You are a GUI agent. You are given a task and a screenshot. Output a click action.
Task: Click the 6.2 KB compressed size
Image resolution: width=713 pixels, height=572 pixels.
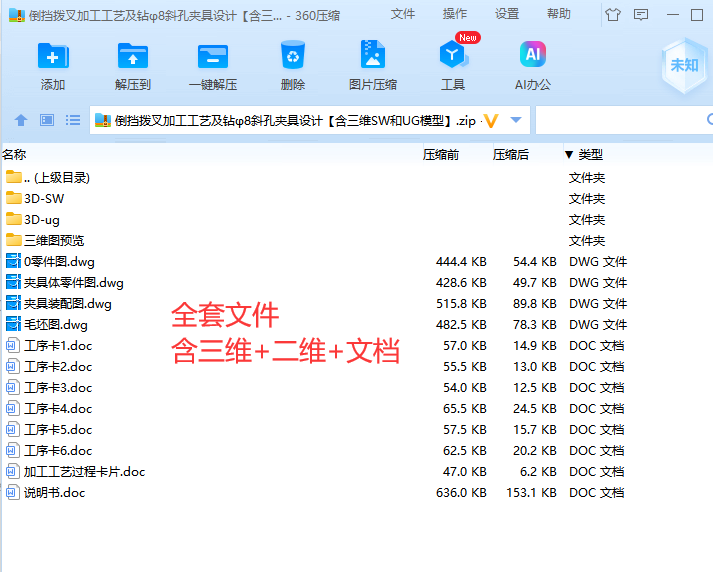point(538,472)
